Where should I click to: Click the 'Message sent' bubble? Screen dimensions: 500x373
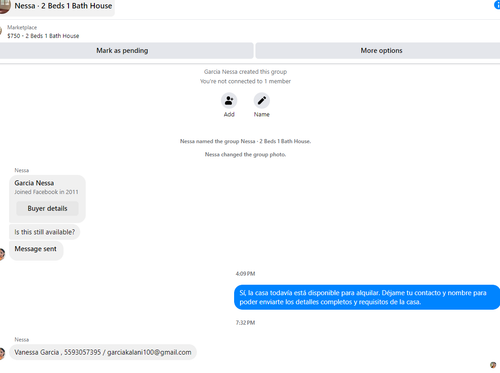click(x=36, y=251)
